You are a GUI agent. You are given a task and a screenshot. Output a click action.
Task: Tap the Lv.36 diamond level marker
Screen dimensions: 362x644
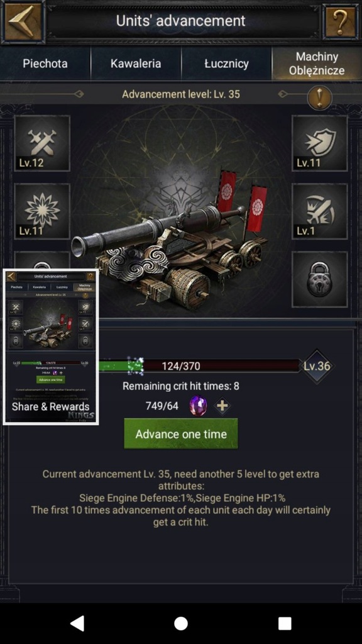(317, 366)
